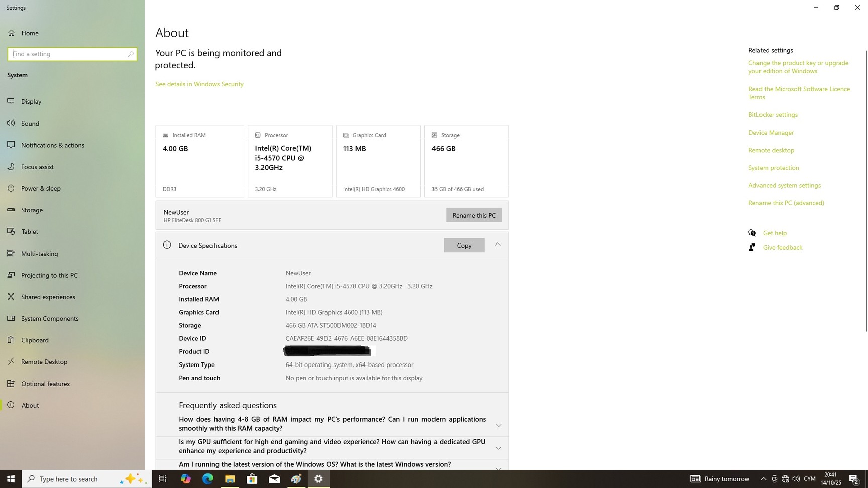This screenshot has height=488, width=868.
Task: Open the Device Manager link
Action: pos(771,133)
